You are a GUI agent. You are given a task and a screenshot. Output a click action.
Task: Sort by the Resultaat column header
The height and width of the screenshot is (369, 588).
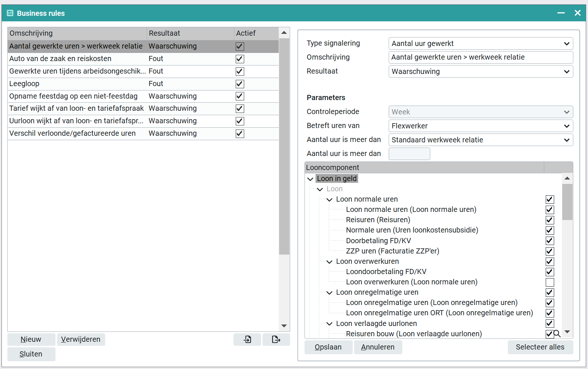point(190,33)
